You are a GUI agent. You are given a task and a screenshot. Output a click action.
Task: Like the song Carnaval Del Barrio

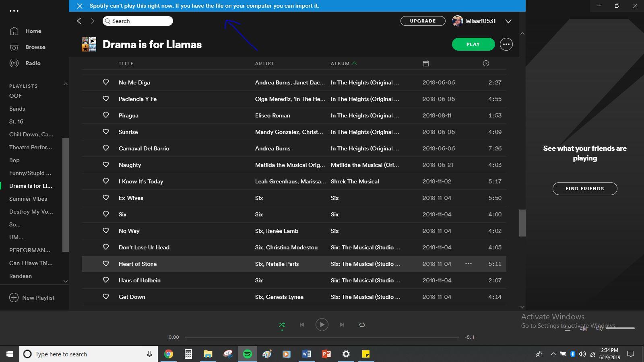[x=106, y=148]
